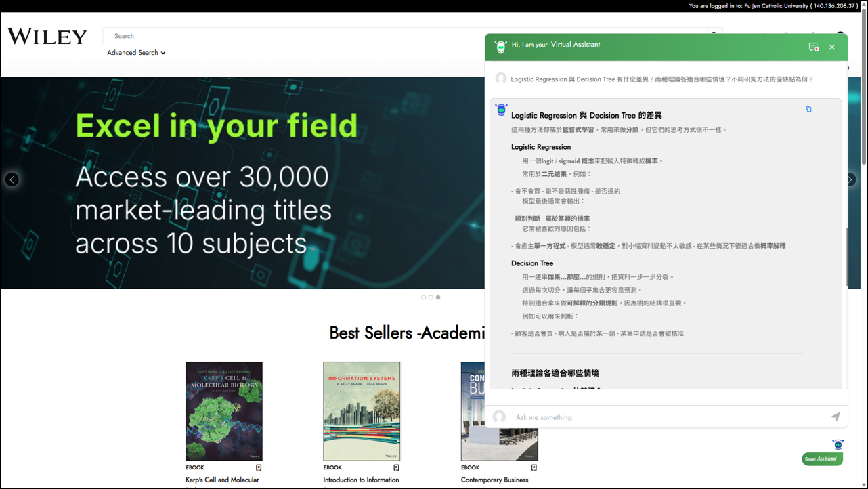Expand the Advanced Search dropdown

pyautogui.click(x=136, y=53)
